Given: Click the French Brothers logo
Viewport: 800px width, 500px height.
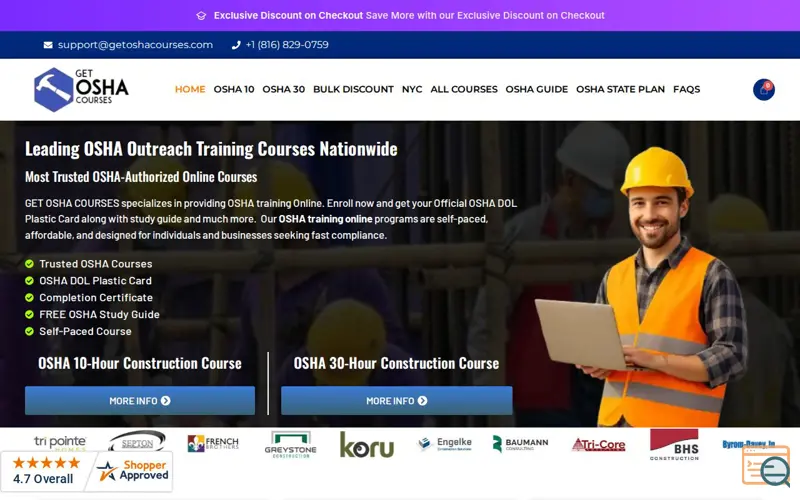Looking at the screenshot, I should 213,443.
